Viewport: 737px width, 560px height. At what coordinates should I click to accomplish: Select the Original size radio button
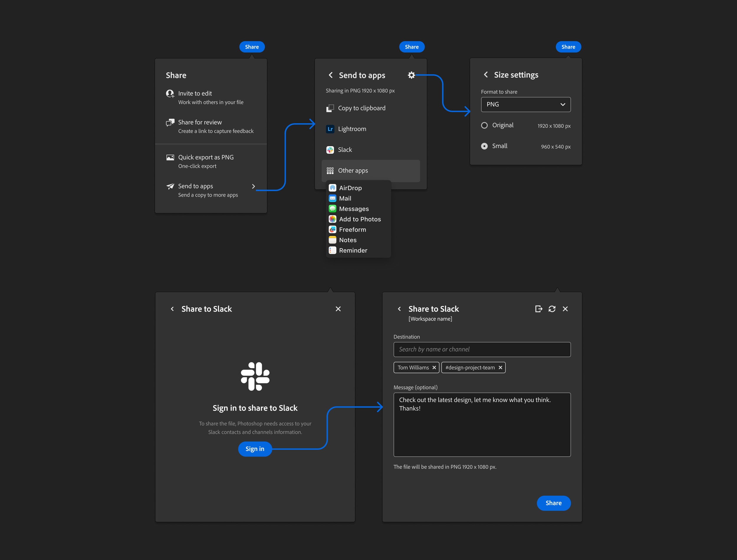click(x=484, y=125)
